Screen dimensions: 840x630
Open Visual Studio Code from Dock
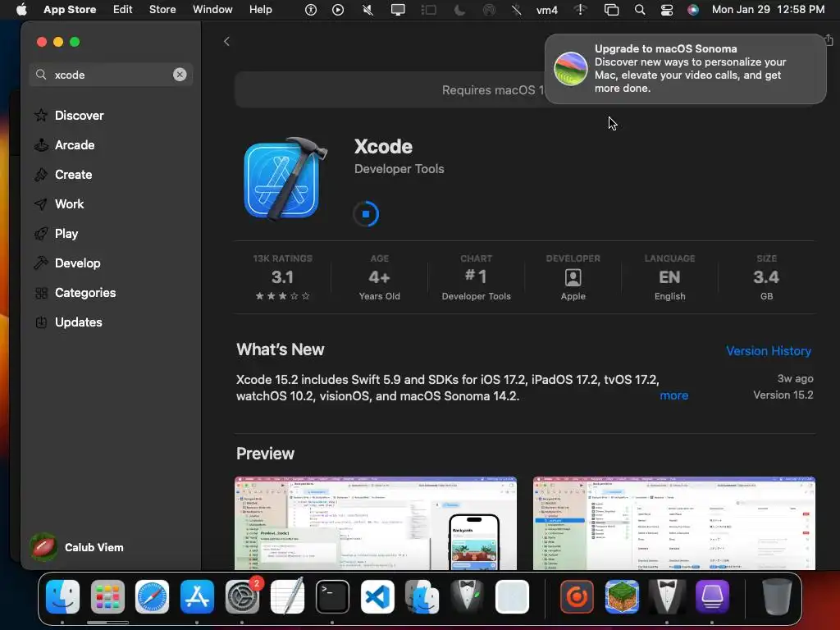point(377,596)
